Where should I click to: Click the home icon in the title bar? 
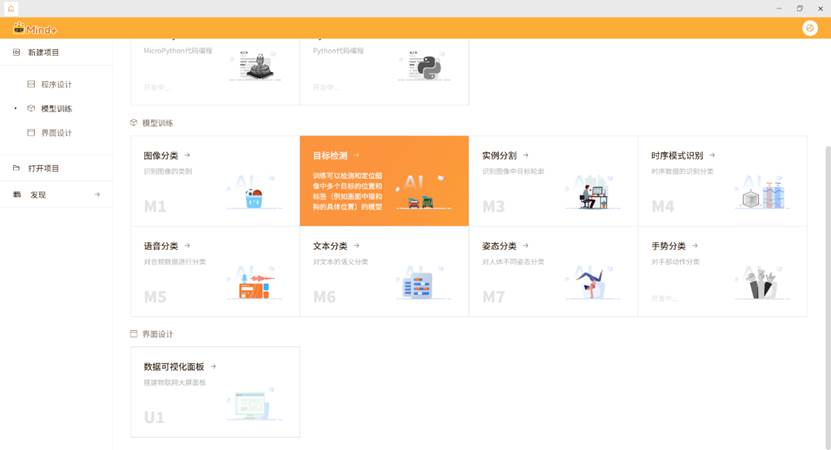11,8
